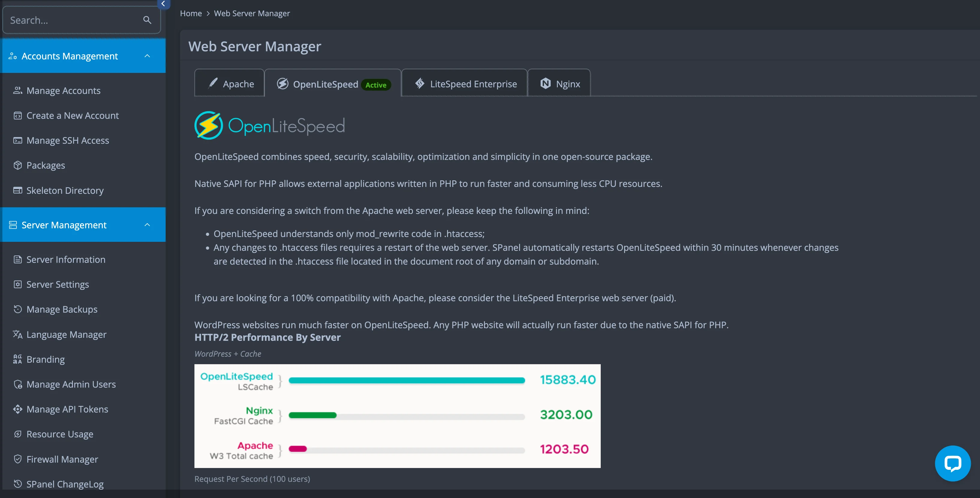
Task: Open the live chat bubble
Action: [953, 463]
